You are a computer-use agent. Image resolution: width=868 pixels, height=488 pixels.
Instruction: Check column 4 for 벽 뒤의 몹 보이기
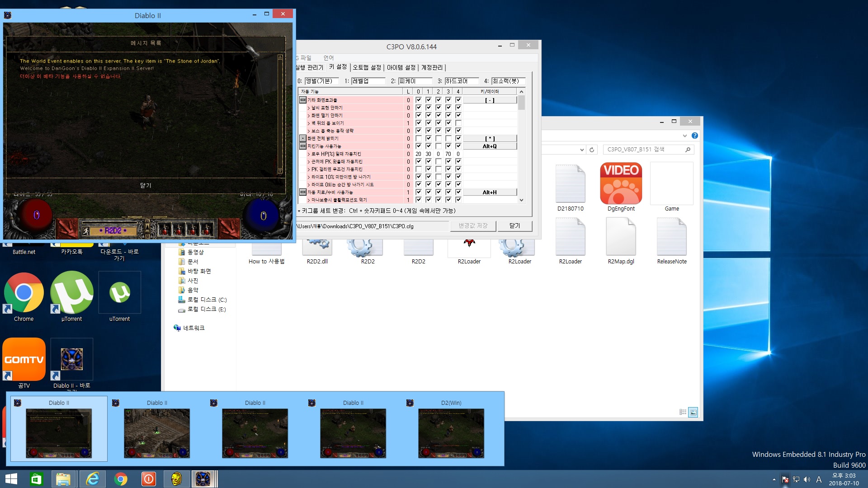458,123
